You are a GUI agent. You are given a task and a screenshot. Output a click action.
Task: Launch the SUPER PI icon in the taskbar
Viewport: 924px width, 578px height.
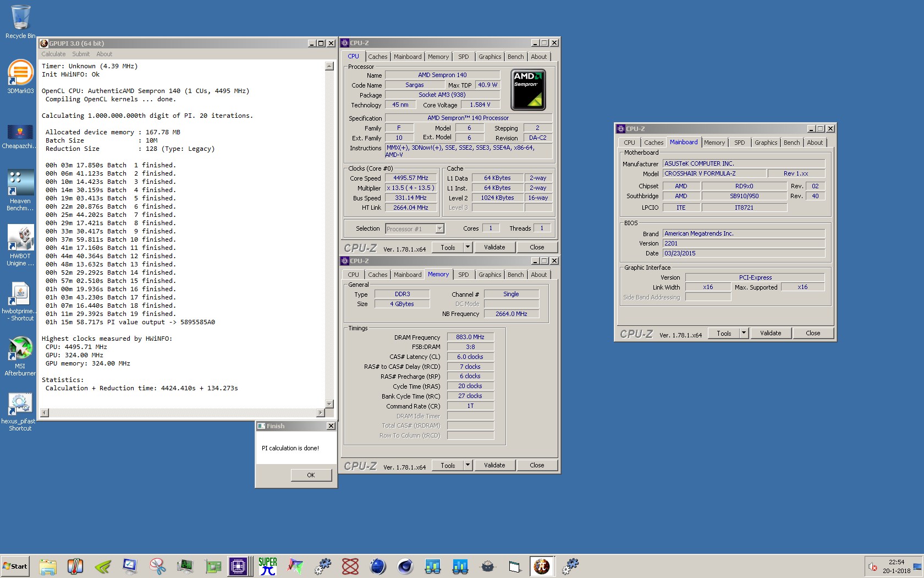coord(268,566)
